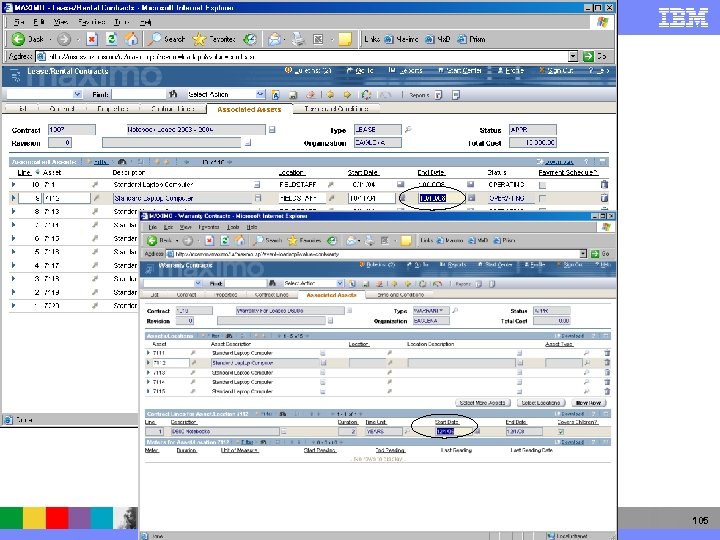The image size is (720, 540).
Task: Open IE Favorites star in Lease/Rental window
Action: [199, 39]
